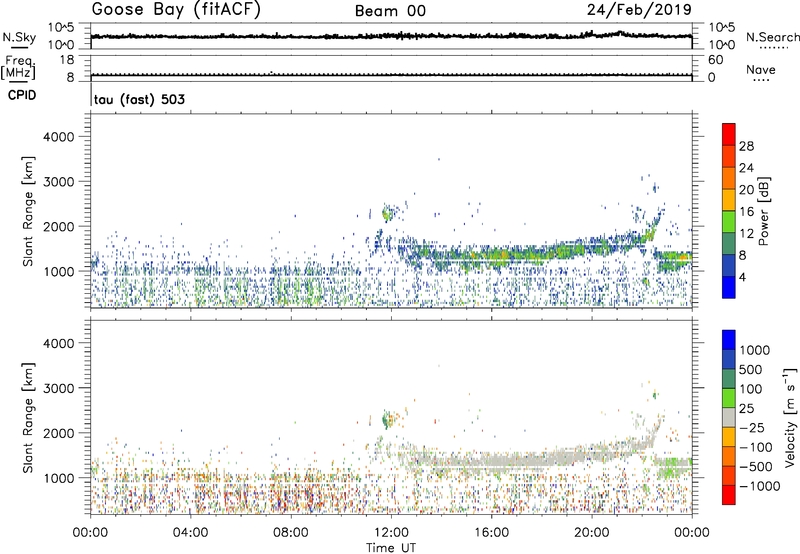Click the power colorbar value '16'
Image resolution: width=800 pixels, height=554 pixels.
[x=746, y=212]
